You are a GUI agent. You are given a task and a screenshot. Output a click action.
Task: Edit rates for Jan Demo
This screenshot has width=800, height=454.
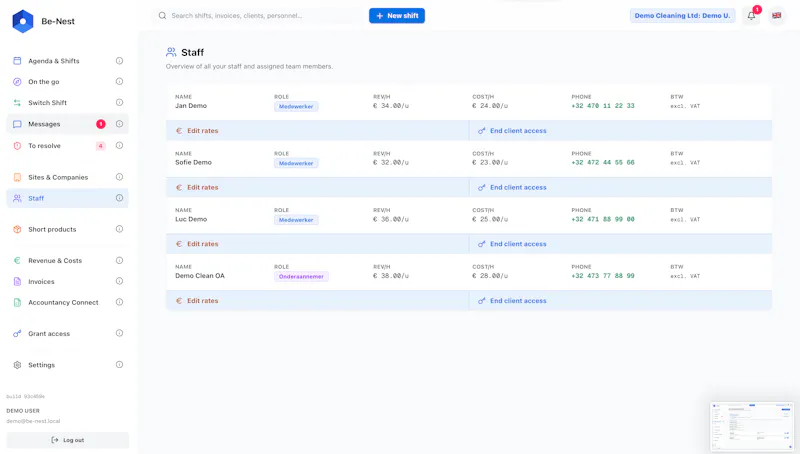pyautogui.click(x=197, y=131)
